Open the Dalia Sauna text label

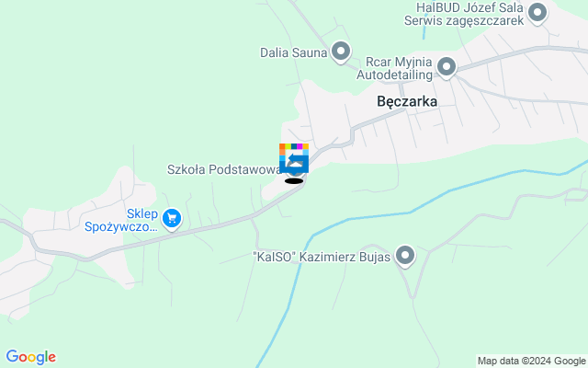[x=294, y=52]
